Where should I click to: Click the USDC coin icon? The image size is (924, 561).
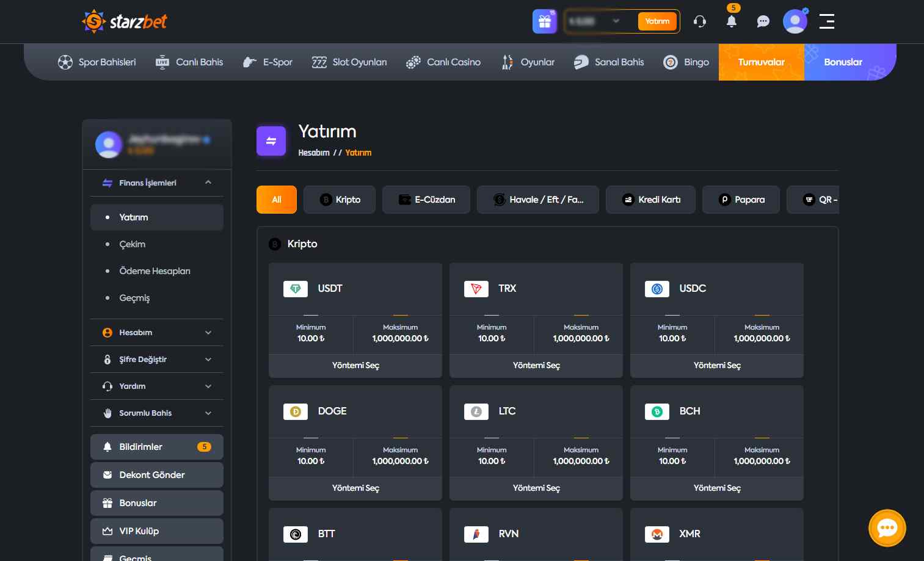[657, 289]
